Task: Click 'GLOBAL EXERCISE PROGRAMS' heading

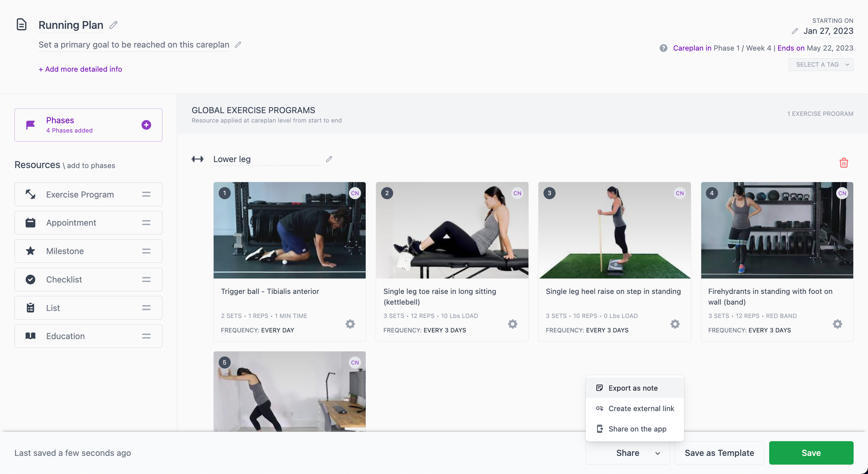Action: (x=253, y=110)
